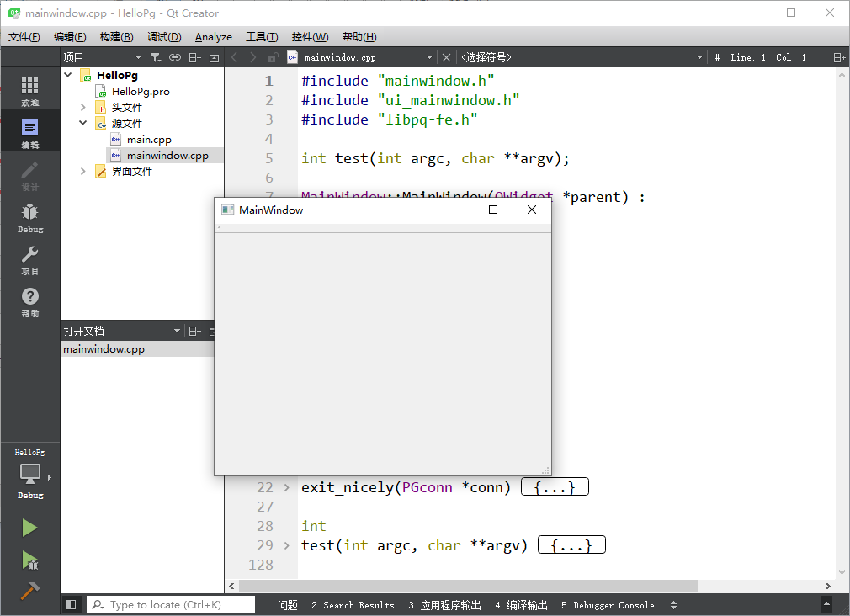Open the 帮助 (Help) mode
Viewport: 850px width, 616px height.
tap(29, 303)
